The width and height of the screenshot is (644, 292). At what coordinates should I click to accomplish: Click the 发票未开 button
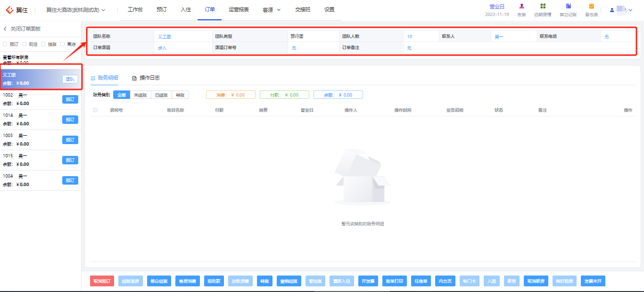point(593,281)
